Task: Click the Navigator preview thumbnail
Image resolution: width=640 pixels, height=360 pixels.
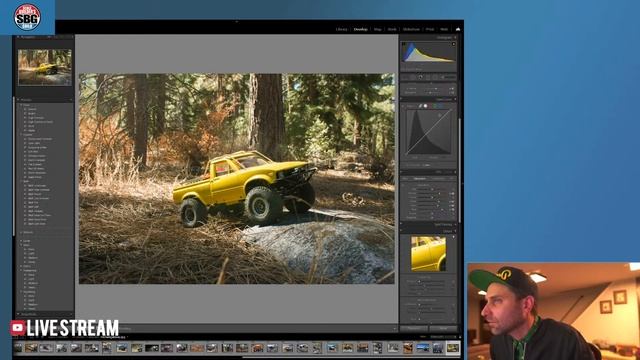Action: click(44, 67)
